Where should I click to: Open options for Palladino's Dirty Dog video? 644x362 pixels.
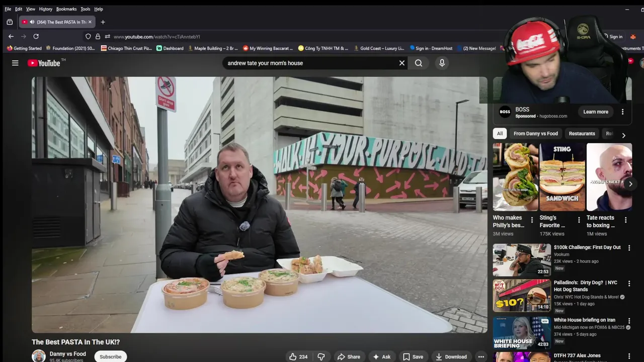click(629, 283)
